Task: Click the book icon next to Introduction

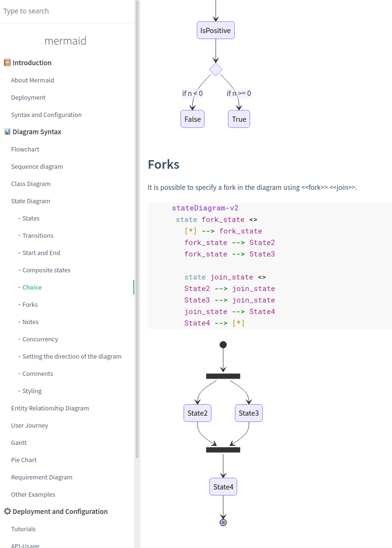Action: (x=7, y=62)
